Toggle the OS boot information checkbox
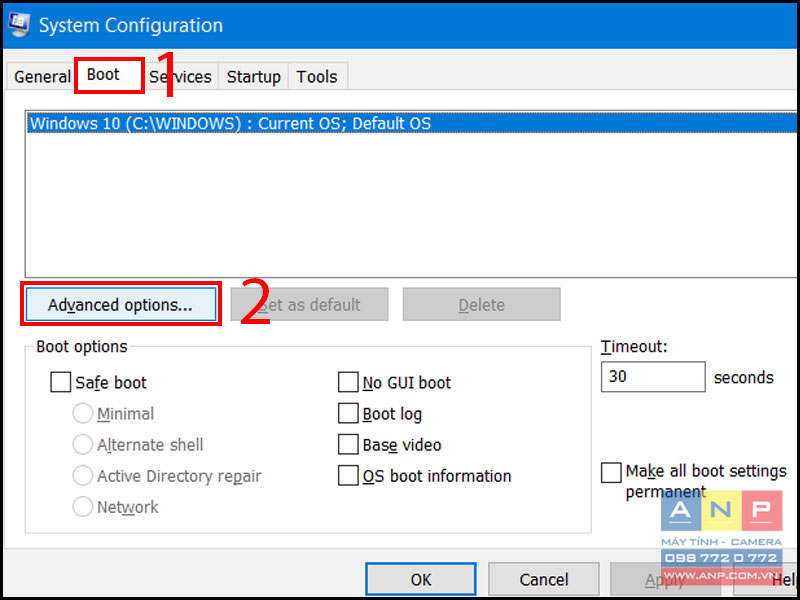Viewport: 800px width, 600px height. click(x=348, y=476)
